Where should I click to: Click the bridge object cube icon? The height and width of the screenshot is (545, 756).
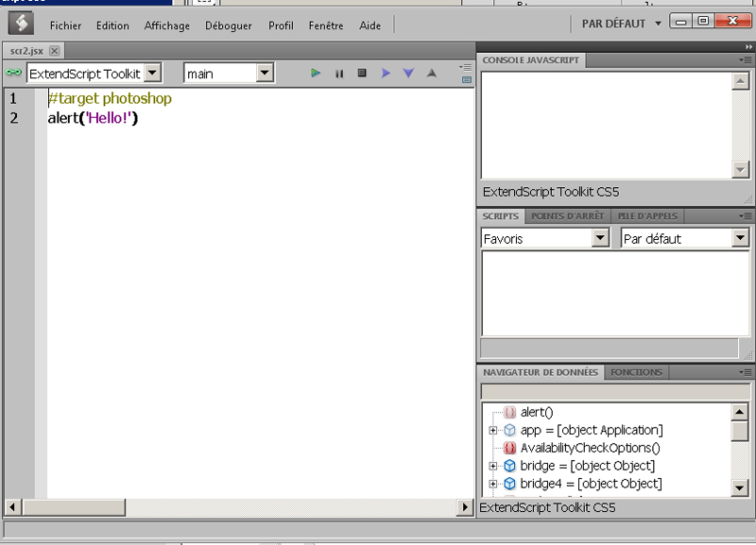point(509,466)
